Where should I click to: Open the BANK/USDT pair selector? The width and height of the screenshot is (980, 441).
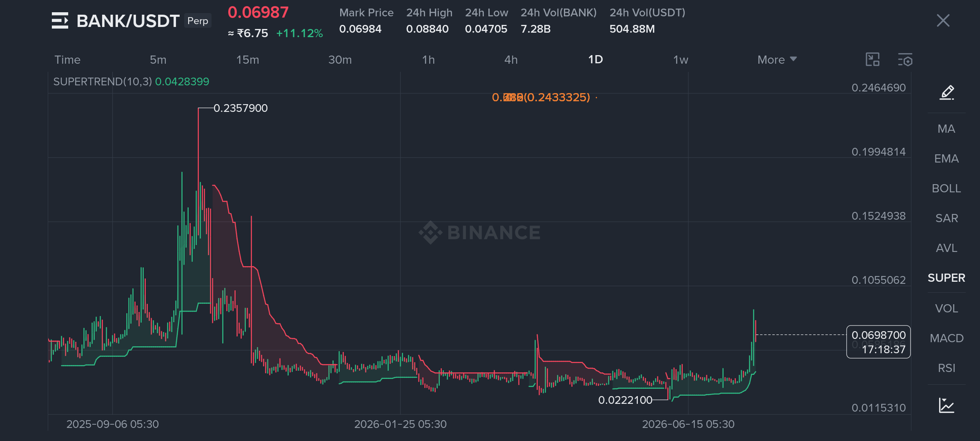128,21
